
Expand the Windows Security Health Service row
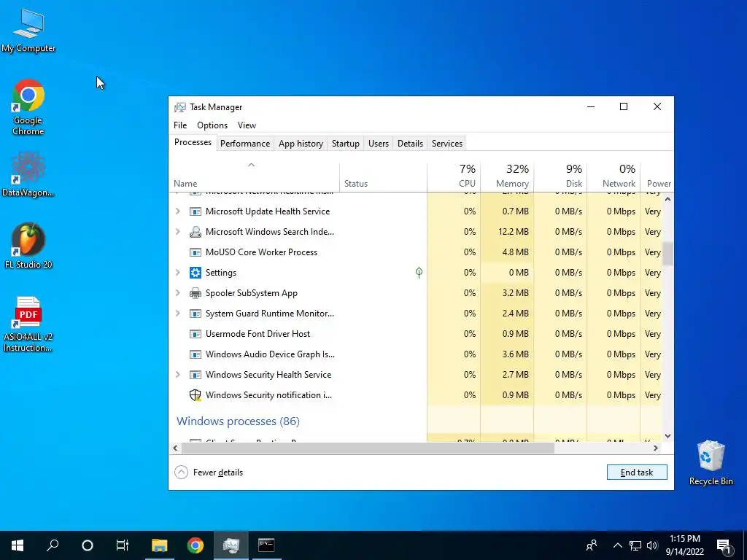tap(178, 375)
